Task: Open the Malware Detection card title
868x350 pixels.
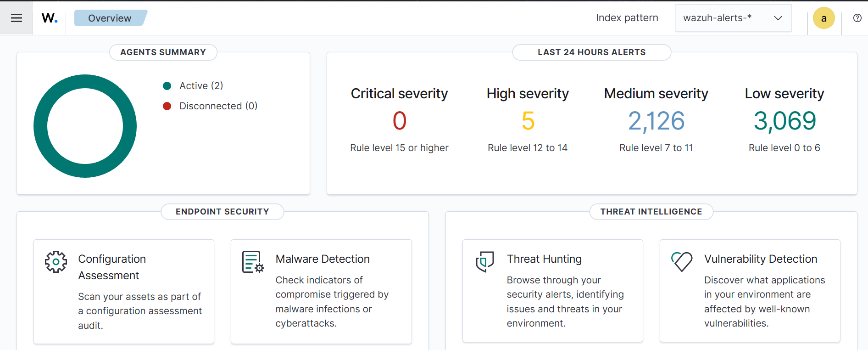Action: [x=323, y=259]
